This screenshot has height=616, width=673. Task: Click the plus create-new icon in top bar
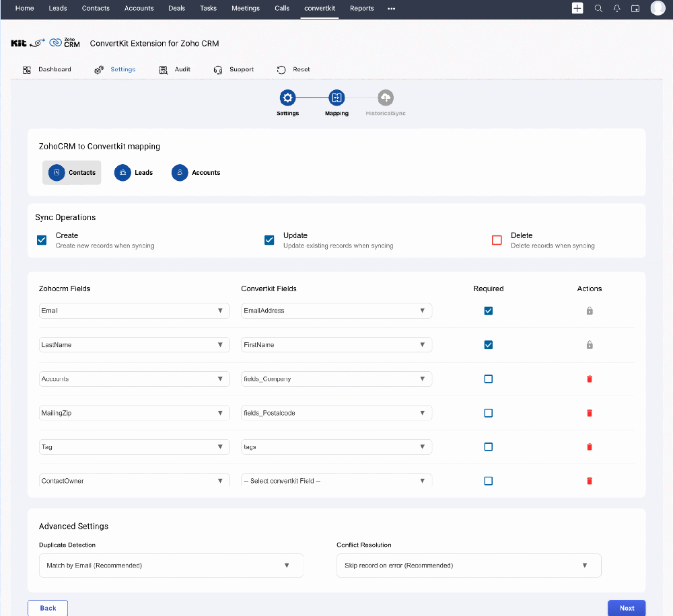click(x=577, y=8)
